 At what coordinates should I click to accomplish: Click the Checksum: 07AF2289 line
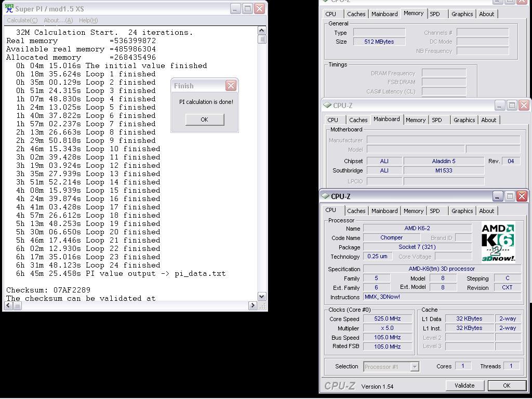pos(48,290)
